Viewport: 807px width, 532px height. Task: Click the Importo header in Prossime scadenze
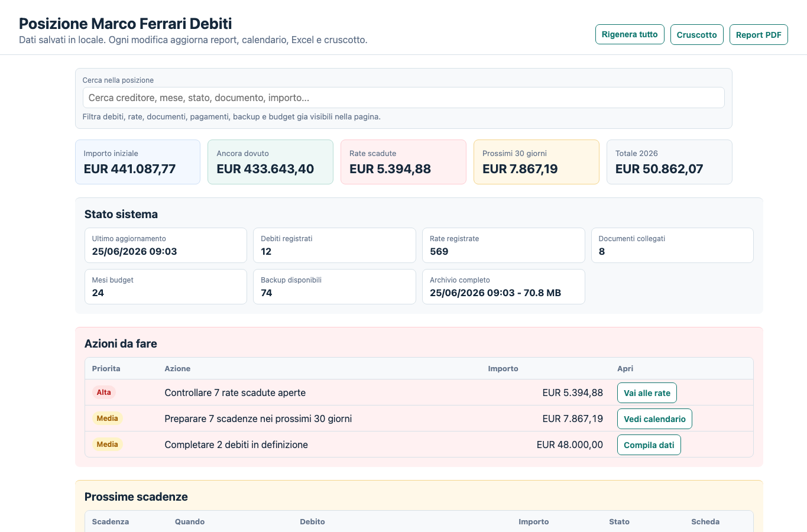coord(534,521)
